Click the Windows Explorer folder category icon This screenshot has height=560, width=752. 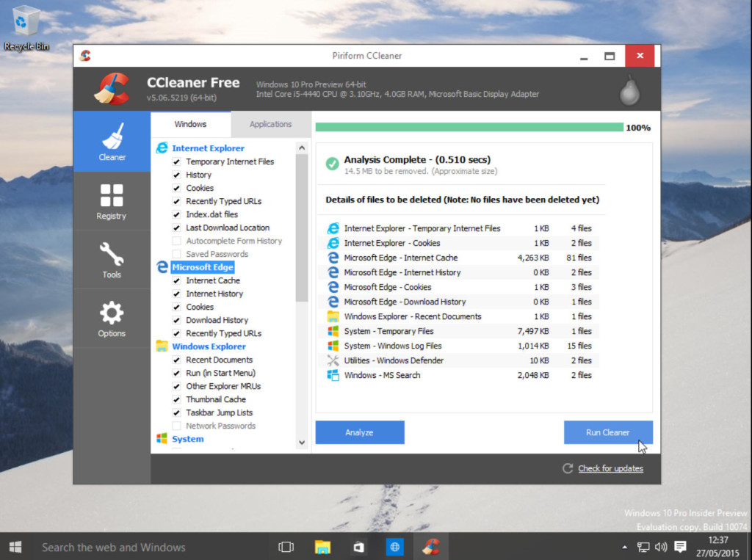tap(162, 346)
